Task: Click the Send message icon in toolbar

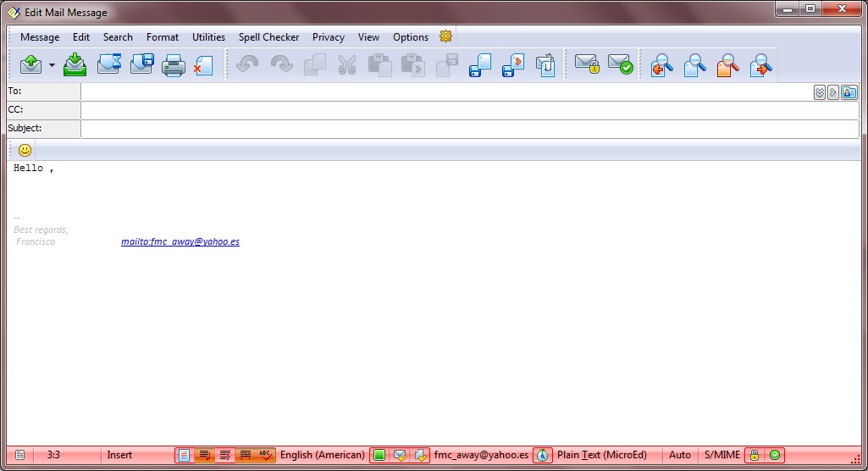Action: [x=31, y=64]
